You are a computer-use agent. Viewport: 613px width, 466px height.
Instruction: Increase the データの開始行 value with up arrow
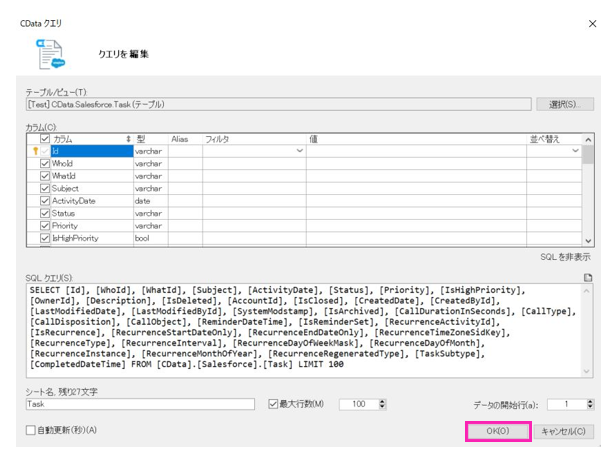coord(590,401)
